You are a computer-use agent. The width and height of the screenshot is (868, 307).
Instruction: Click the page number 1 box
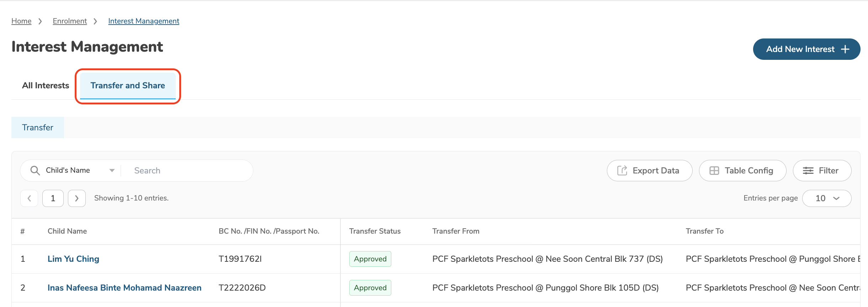(x=53, y=198)
